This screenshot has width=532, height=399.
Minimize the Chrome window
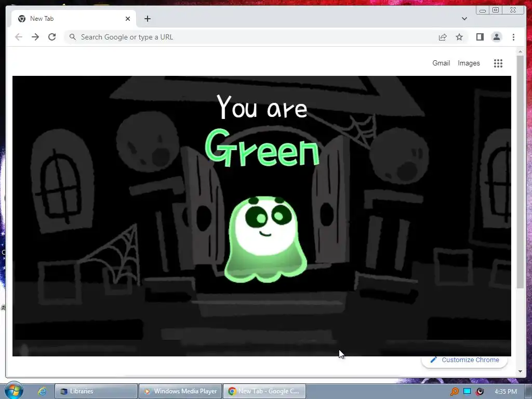[483, 10]
